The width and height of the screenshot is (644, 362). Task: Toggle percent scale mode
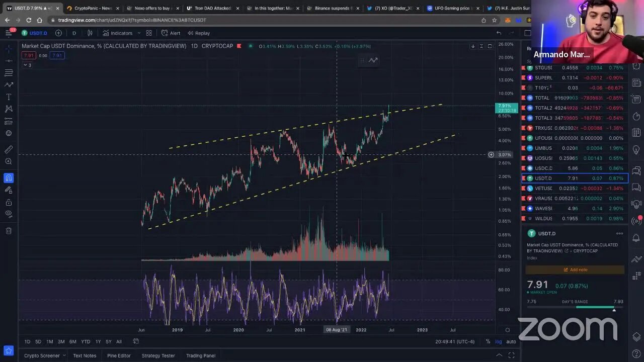pos(488,342)
